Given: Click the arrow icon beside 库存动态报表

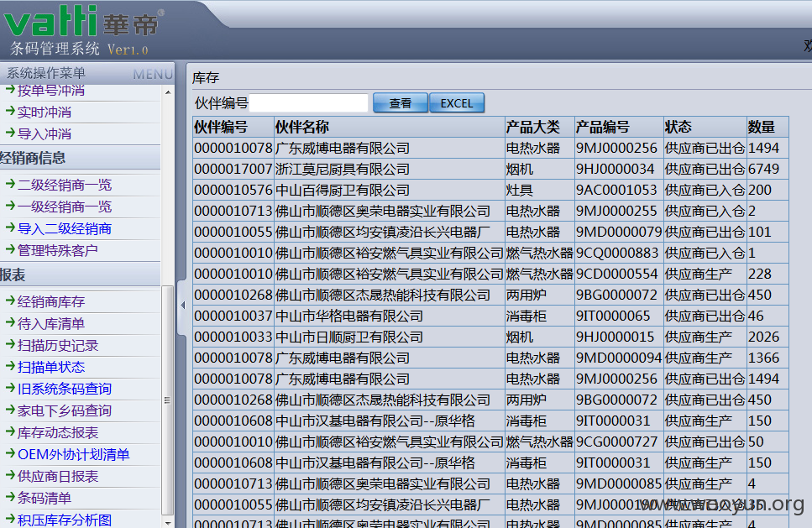Looking at the screenshot, I should point(10,431).
